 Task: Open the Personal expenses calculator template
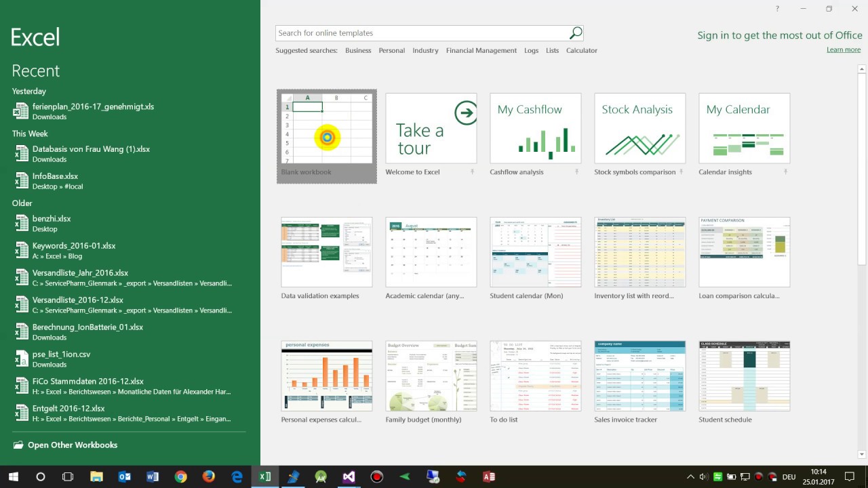tap(327, 376)
